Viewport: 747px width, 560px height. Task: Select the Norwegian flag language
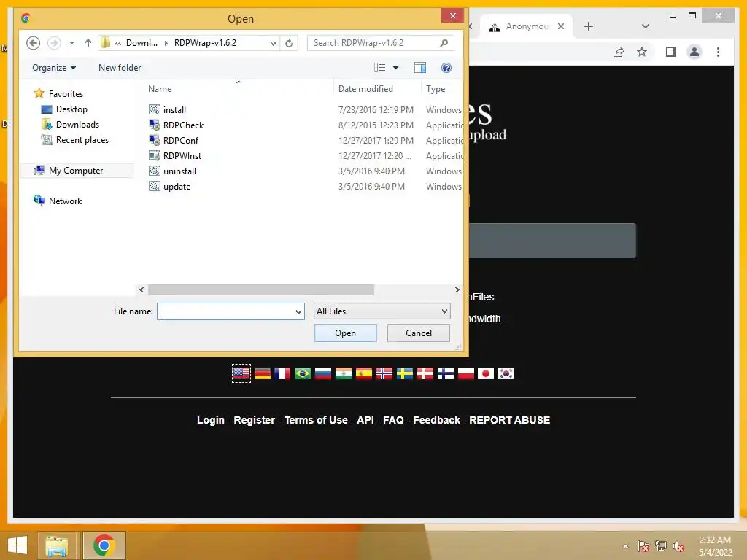pyautogui.click(x=384, y=373)
